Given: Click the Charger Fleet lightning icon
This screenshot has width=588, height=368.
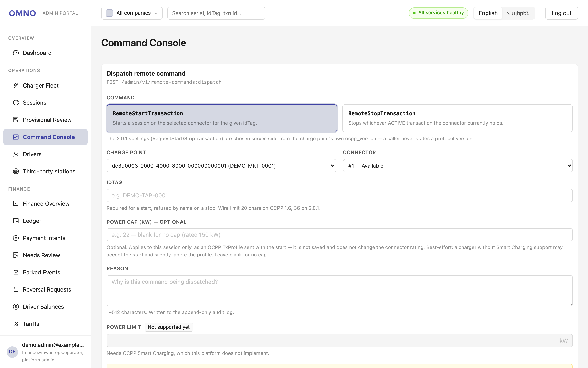Looking at the screenshot, I should click(16, 85).
